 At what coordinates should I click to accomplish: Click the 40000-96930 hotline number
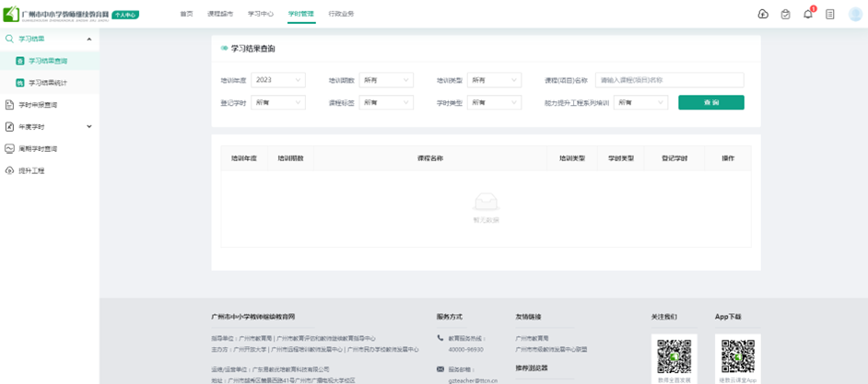click(465, 349)
